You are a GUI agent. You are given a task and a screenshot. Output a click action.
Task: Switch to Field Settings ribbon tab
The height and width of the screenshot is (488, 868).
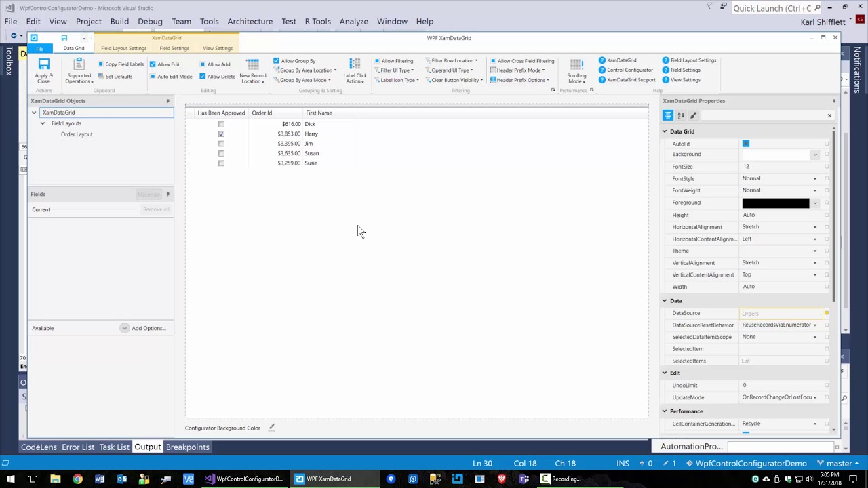(174, 49)
